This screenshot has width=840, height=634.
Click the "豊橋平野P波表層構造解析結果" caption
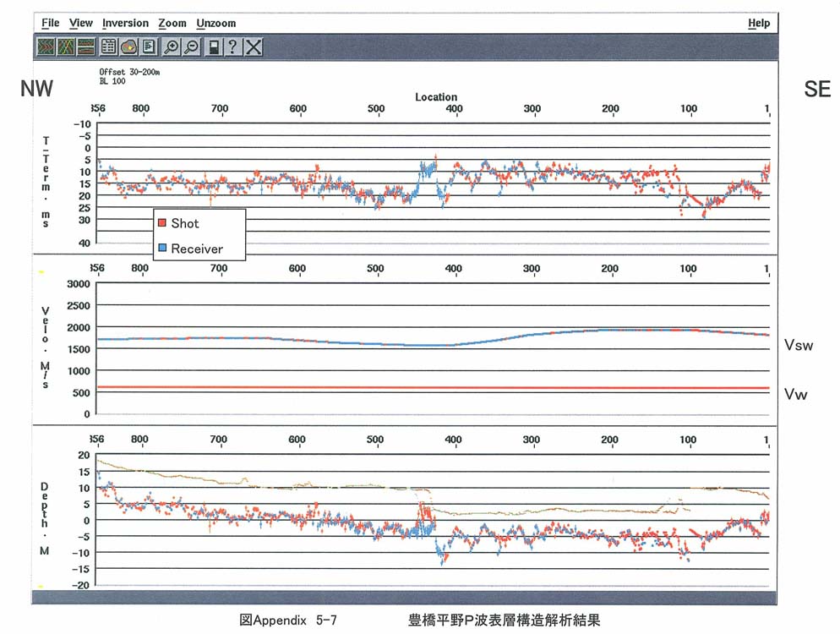click(x=505, y=620)
